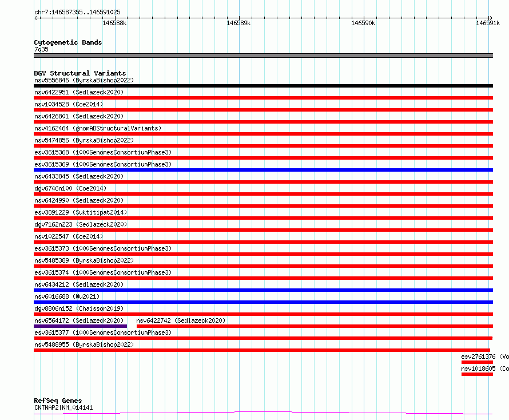This screenshot has width=509, height=420.
Task: Click the red bar under nsv4162464
Action: [263, 134]
